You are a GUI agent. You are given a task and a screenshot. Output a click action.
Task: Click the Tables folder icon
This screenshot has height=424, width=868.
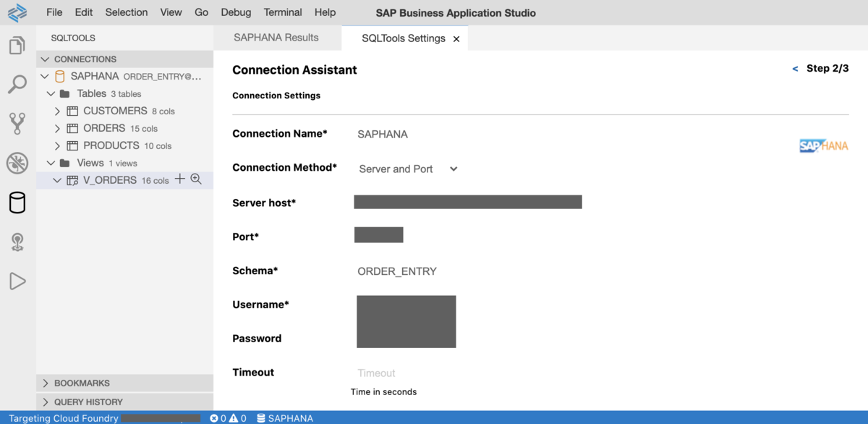click(64, 93)
